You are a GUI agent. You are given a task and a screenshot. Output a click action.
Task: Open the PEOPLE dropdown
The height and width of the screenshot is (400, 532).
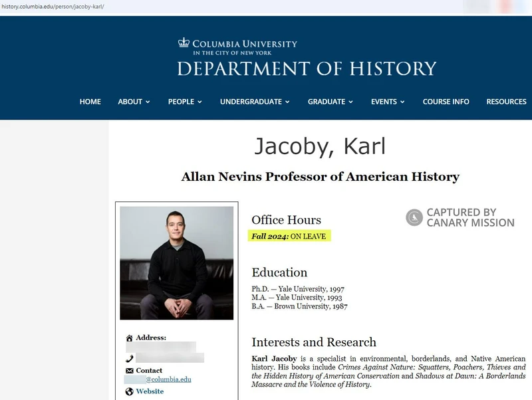coord(185,102)
